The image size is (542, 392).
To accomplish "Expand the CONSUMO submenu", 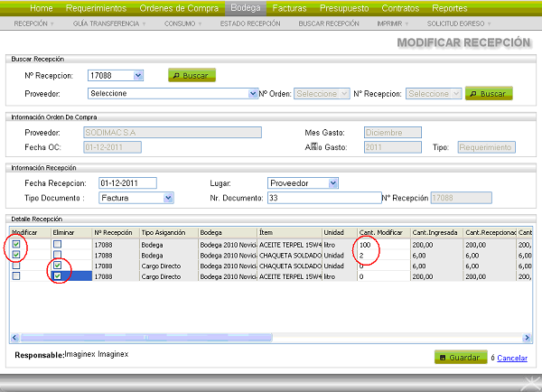I will (x=182, y=23).
